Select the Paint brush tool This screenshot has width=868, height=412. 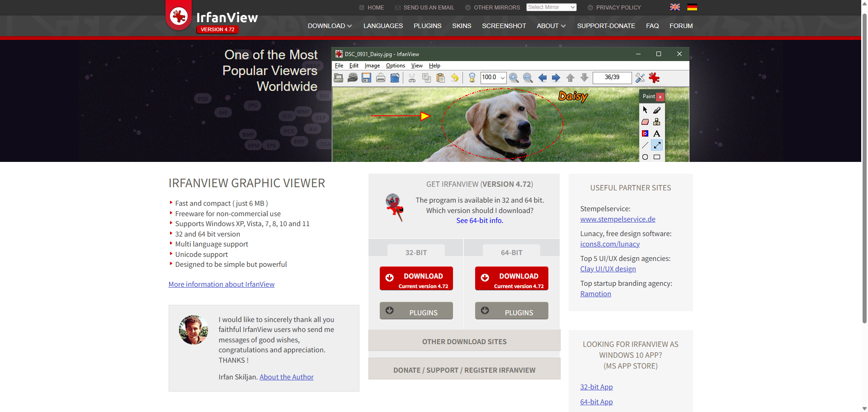[657, 110]
